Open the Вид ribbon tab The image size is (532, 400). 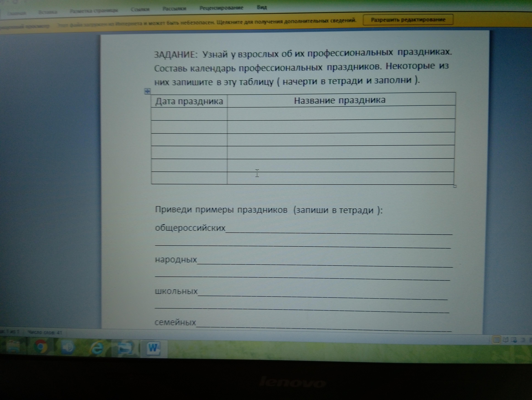[x=262, y=7]
